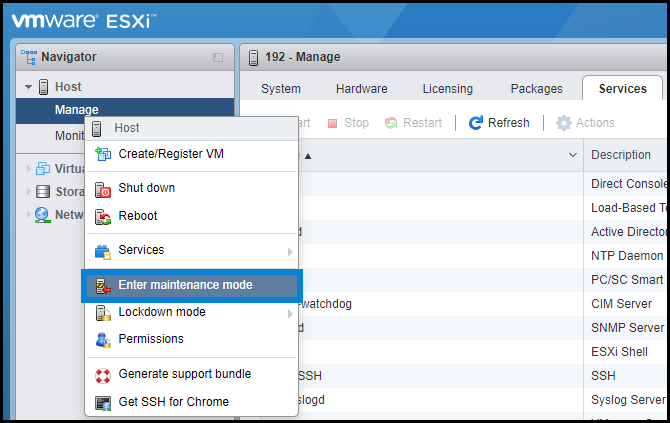Image resolution: width=670 pixels, height=423 pixels.
Task: Click the red Stop square icon
Action: coord(332,123)
